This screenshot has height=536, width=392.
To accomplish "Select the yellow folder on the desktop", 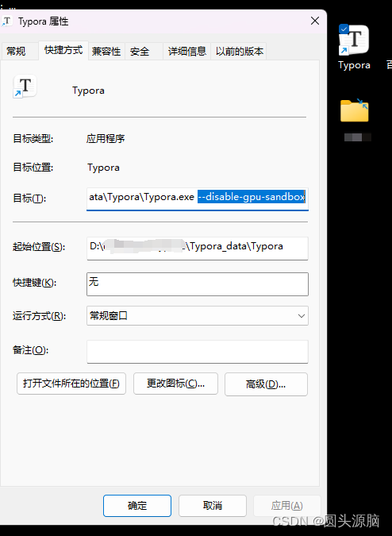I will click(x=355, y=110).
